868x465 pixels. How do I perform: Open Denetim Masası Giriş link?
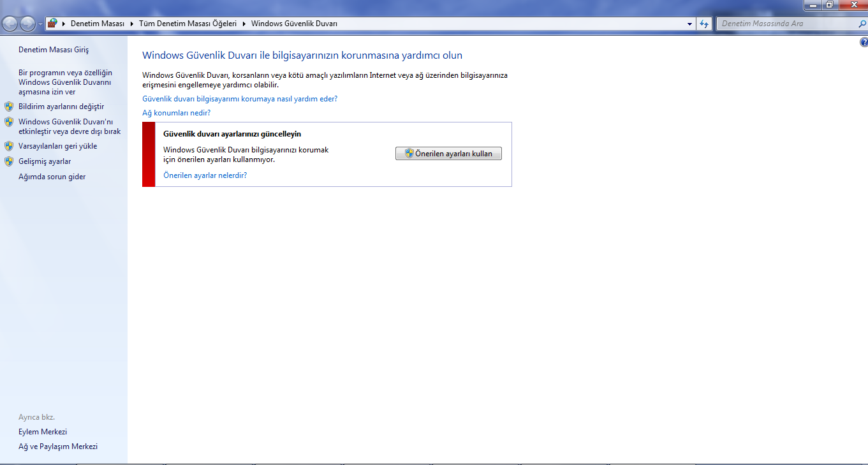54,50
